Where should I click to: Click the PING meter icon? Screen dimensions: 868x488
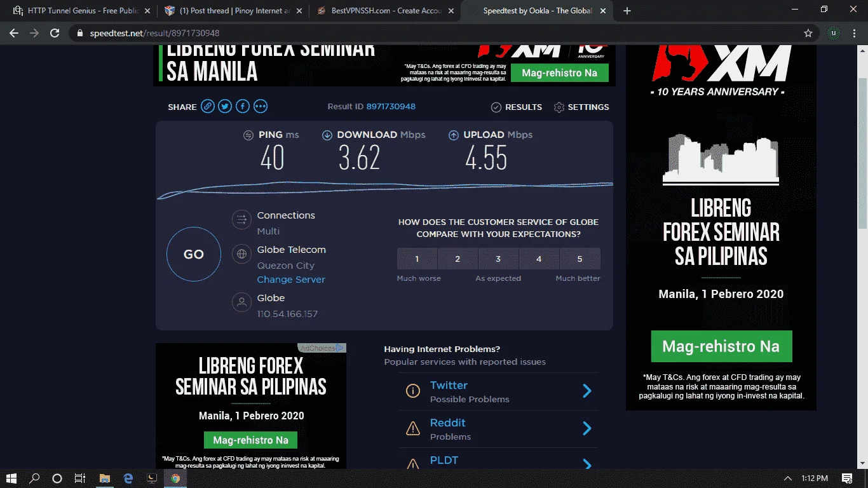pyautogui.click(x=248, y=135)
